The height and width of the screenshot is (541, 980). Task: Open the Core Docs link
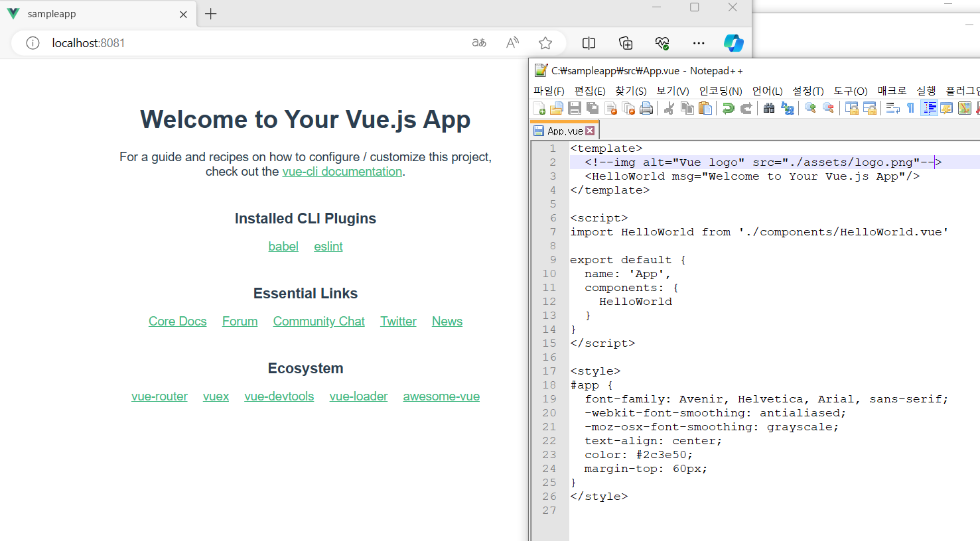click(178, 322)
